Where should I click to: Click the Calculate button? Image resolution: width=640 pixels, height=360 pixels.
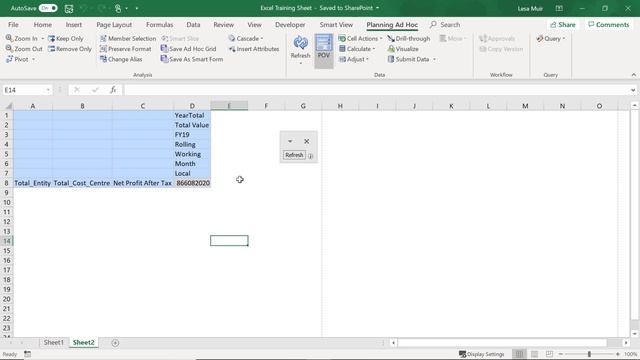point(355,49)
